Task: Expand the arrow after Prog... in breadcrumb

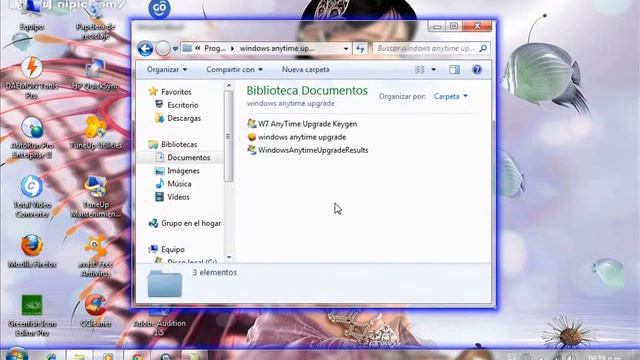Action: coord(233,49)
